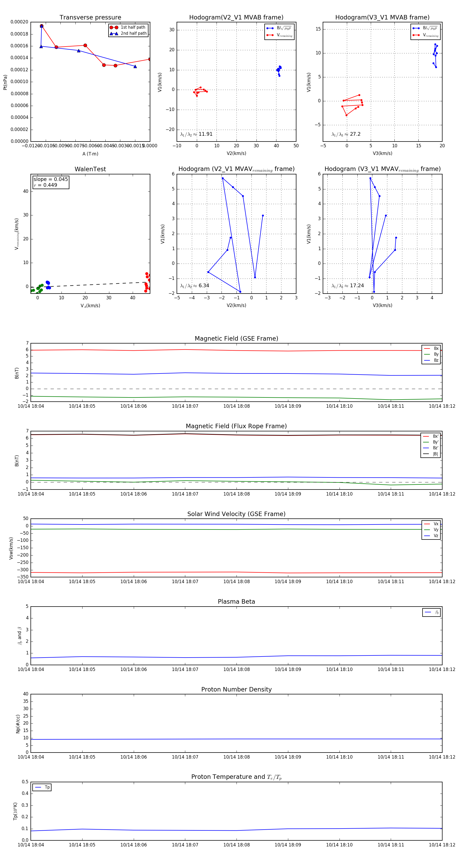Click the "Tp(10^6K)" y-axis label

pos(16,811)
